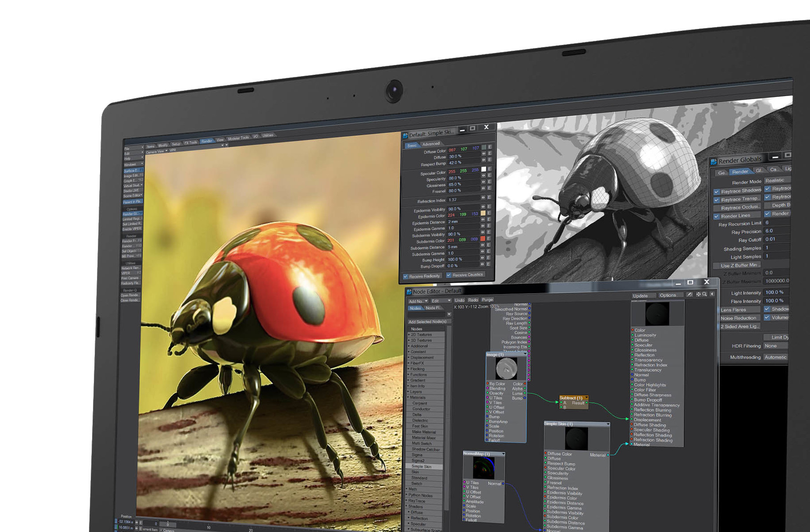
Task: Click the Color input dot on Surface node
Action: (633, 330)
